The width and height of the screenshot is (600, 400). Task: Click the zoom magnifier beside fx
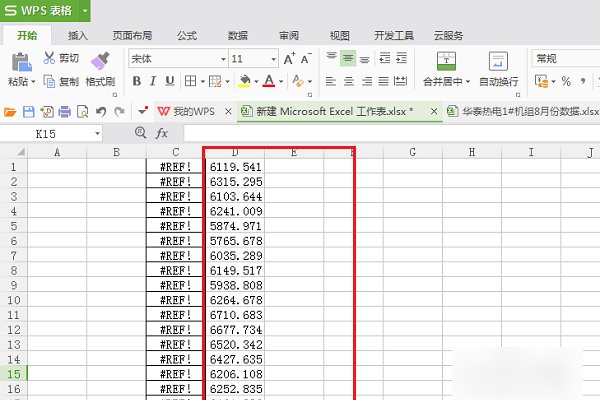[141, 133]
